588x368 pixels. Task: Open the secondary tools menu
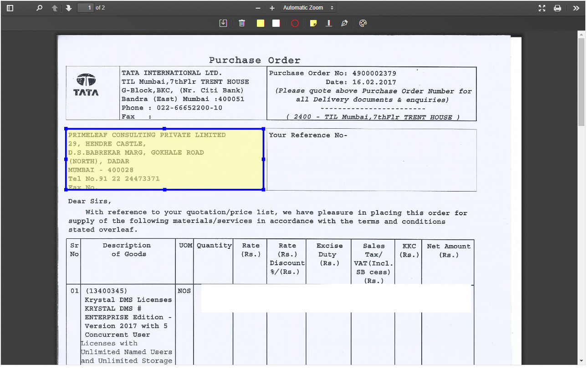pos(576,8)
